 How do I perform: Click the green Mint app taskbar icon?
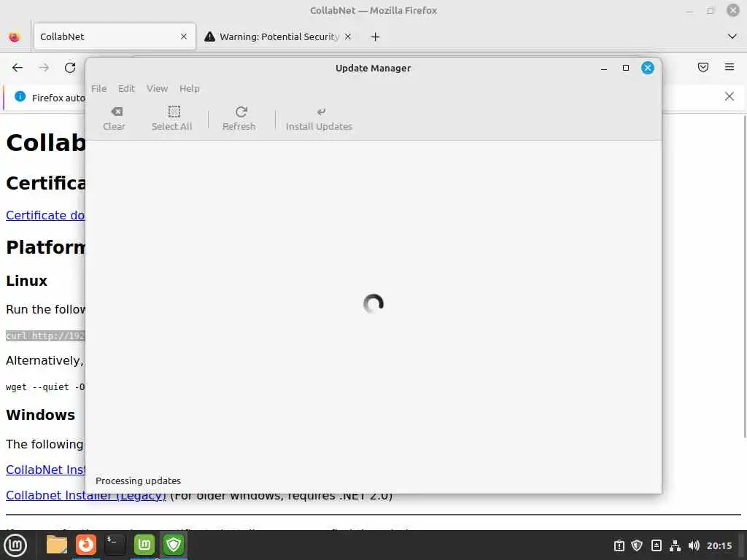click(144, 545)
